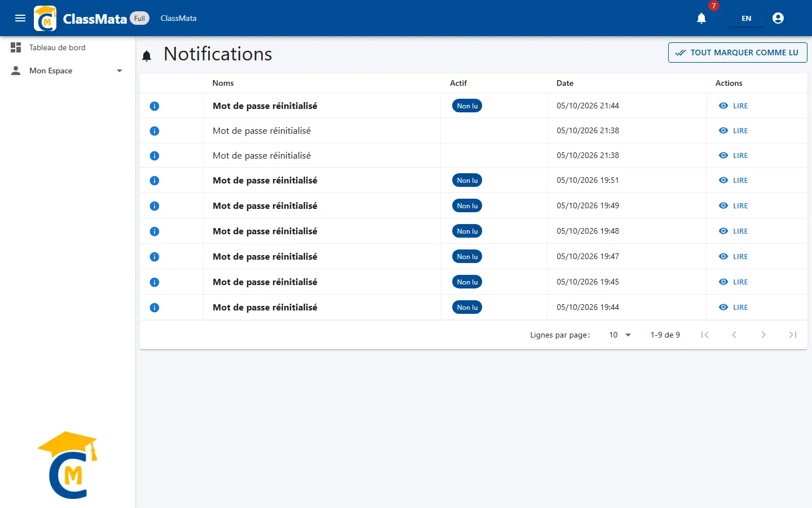Click LIRE for the 19:45 notification

tap(733, 282)
